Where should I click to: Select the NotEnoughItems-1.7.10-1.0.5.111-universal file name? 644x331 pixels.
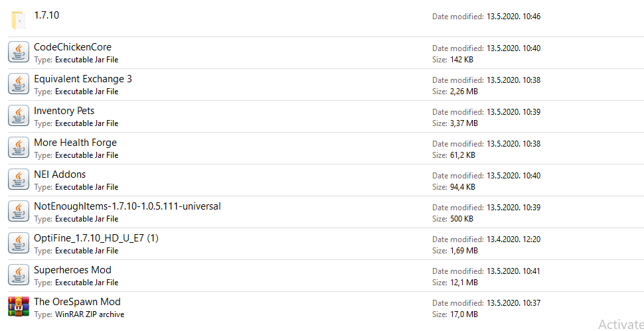point(127,206)
